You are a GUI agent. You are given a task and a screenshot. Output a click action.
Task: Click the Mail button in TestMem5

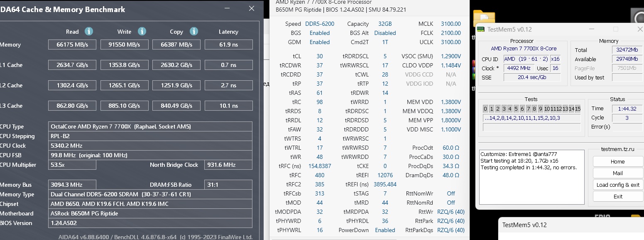617,173
